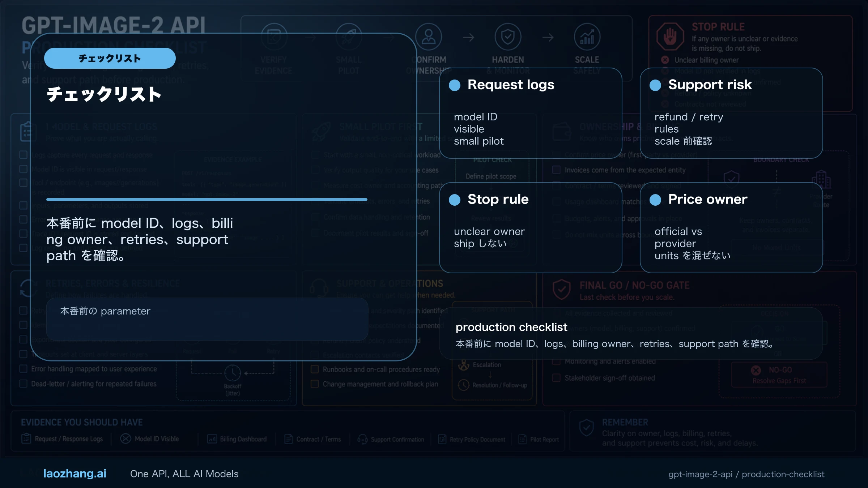Click the Remember shield icon

pyautogui.click(x=586, y=428)
